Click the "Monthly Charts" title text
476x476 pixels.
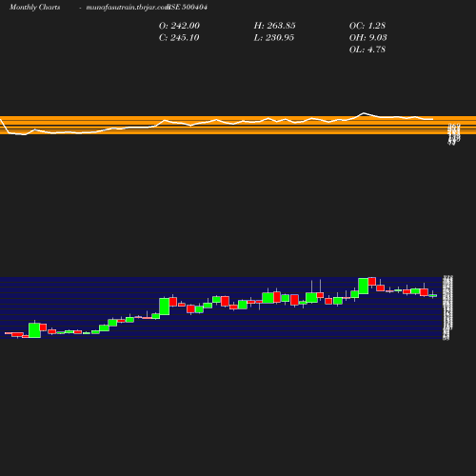point(35,7)
